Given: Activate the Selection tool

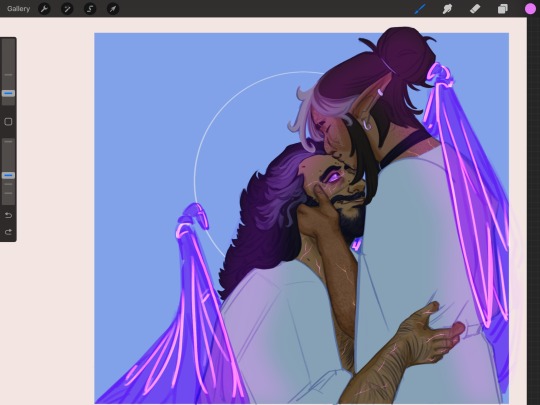Looking at the screenshot, I should pos(90,9).
